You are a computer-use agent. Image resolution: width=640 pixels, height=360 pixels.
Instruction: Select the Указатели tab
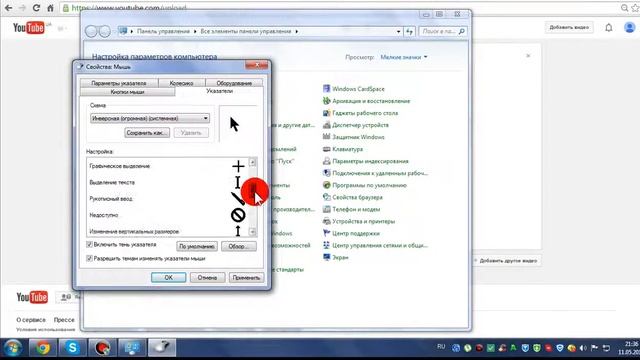219,91
